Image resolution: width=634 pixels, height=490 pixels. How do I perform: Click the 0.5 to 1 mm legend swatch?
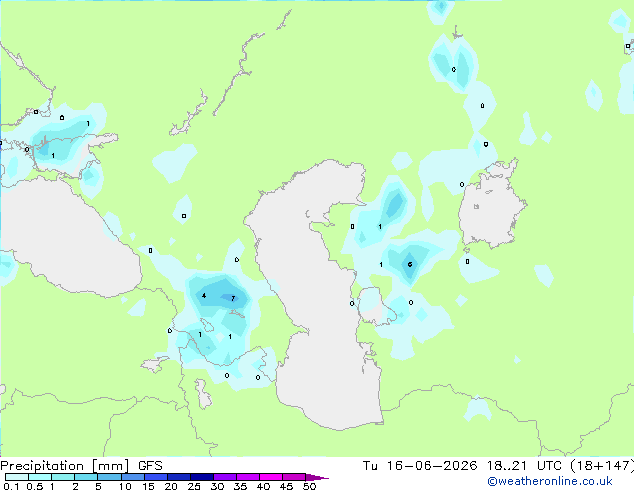click(x=40, y=477)
